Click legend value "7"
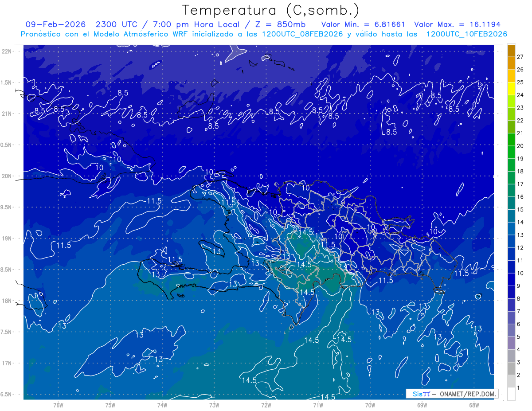Viewport: 532px width, 411px height. (x=519, y=311)
